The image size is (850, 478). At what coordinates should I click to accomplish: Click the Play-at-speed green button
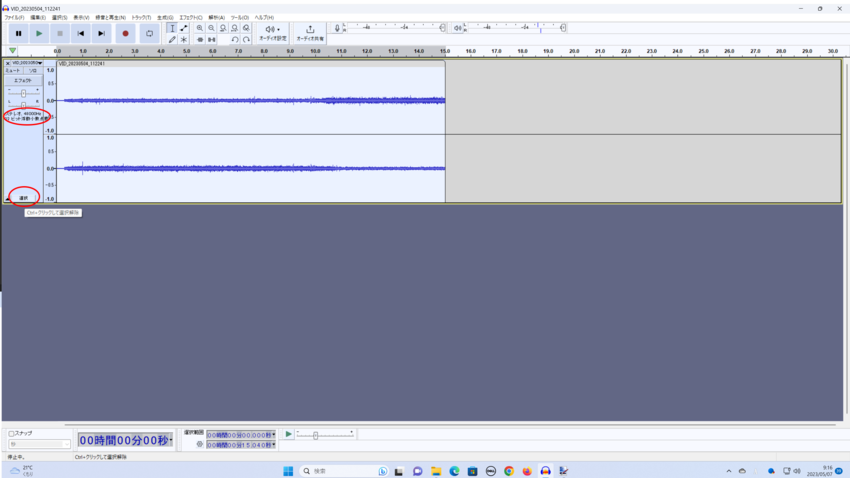tap(288, 434)
